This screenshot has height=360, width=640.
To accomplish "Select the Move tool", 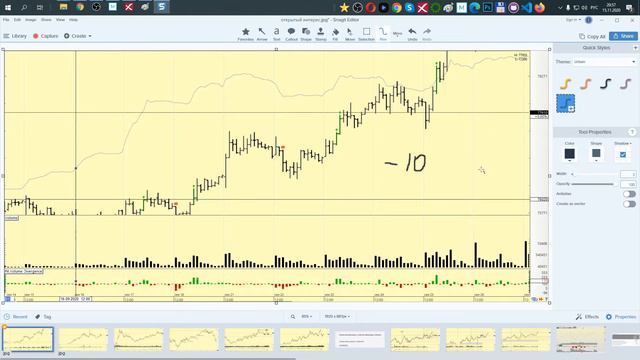I will [x=350, y=34].
